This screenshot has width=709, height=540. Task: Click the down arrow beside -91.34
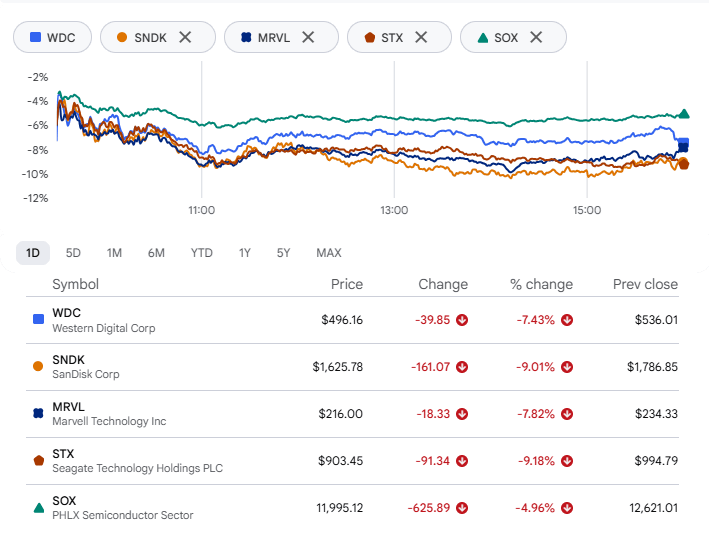click(x=462, y=461)
